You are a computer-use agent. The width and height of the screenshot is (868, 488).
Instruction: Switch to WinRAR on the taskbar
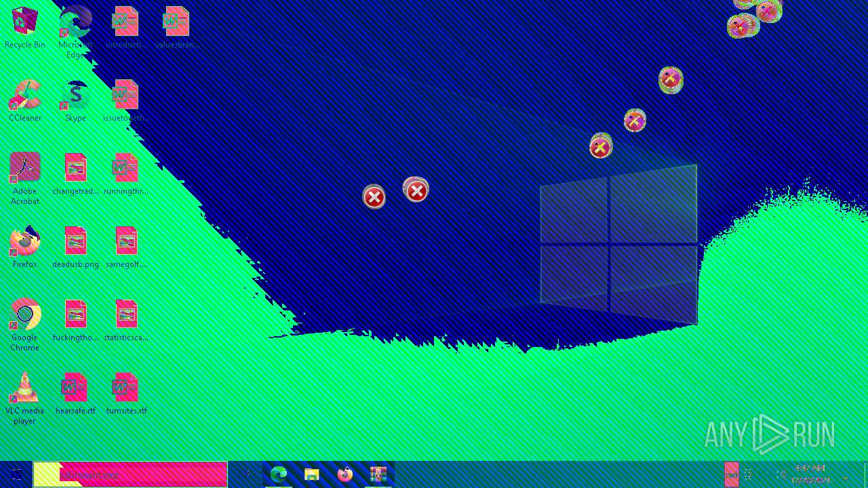378,474
